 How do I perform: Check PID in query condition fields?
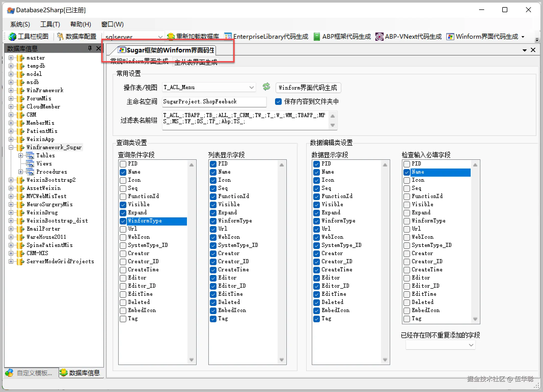pyautogui.click(x=123, y=164)
